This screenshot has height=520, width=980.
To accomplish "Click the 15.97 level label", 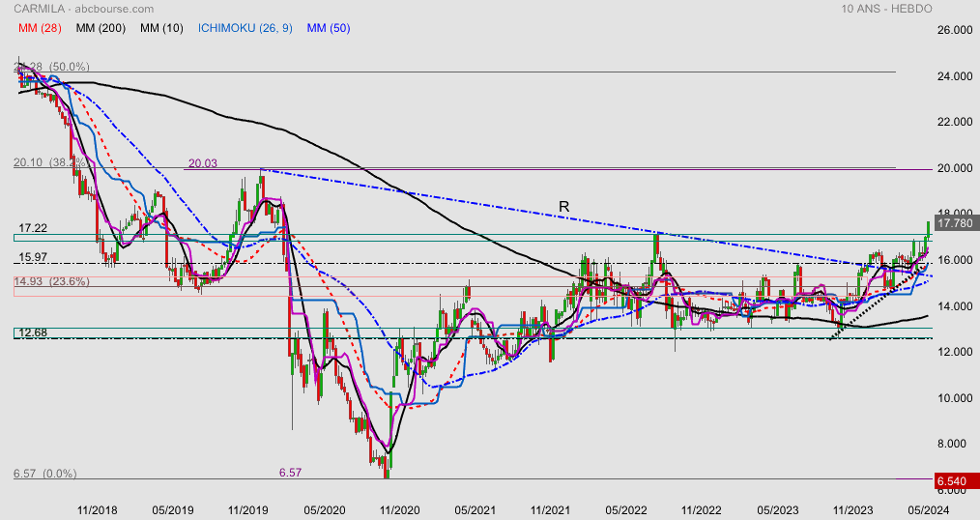I will pyautogui.click(x=33, y=257).
